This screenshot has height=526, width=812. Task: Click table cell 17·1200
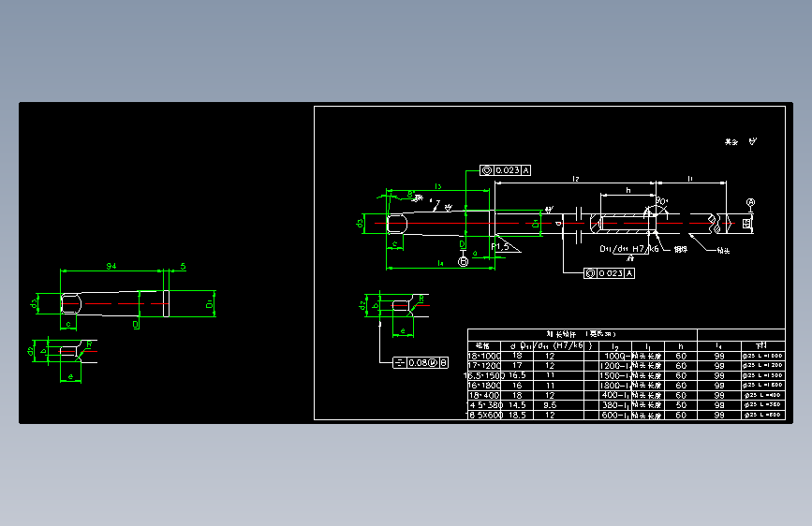[484, 366]
